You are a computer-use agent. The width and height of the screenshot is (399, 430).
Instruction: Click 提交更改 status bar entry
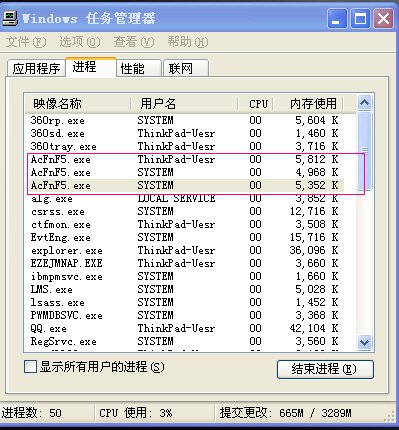pos(285,413)
